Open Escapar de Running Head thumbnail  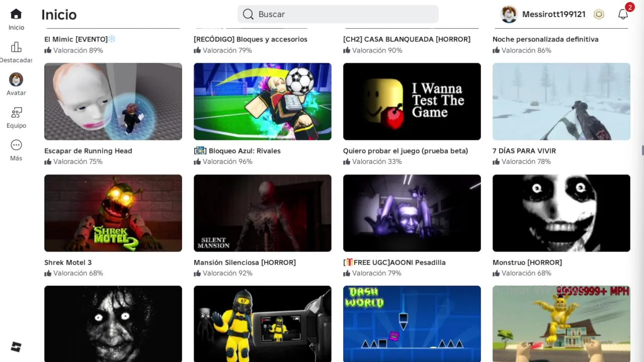[113, 102]
